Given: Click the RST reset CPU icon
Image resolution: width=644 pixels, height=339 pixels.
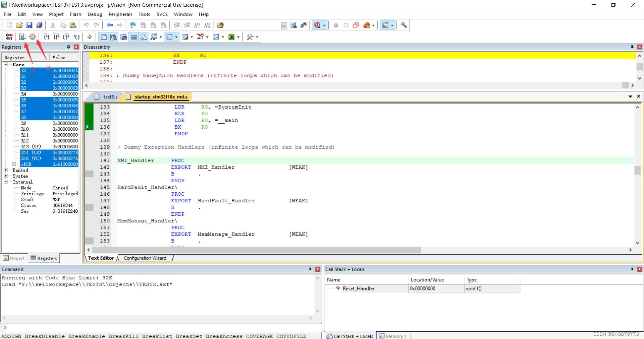Looking at the screenshot, I should coord(9,37).
